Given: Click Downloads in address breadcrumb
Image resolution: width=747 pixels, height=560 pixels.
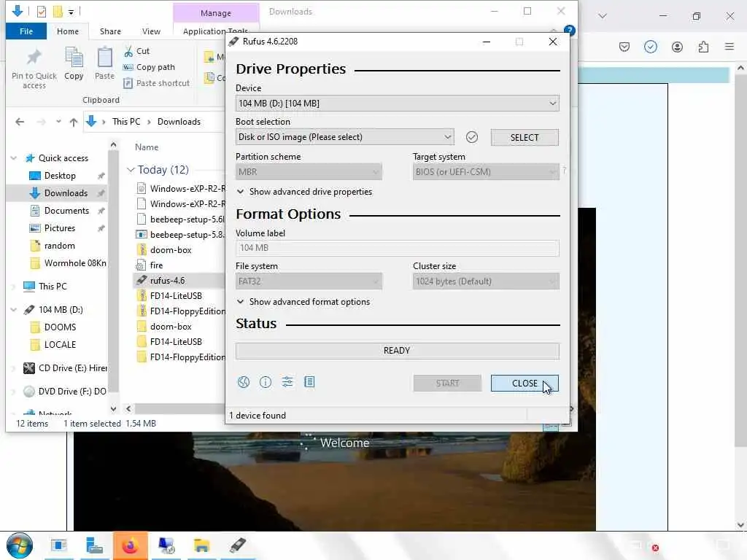Looking at the screenshot, I should (x=179, y=122).
